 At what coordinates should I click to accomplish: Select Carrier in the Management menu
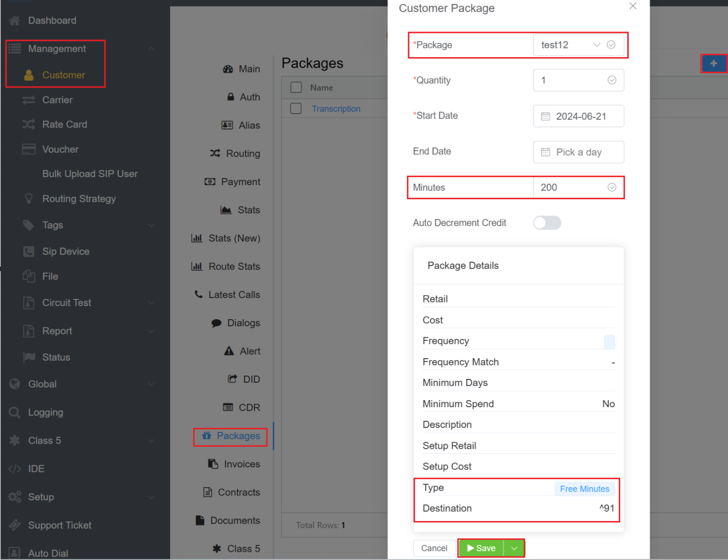pos(57,100)
